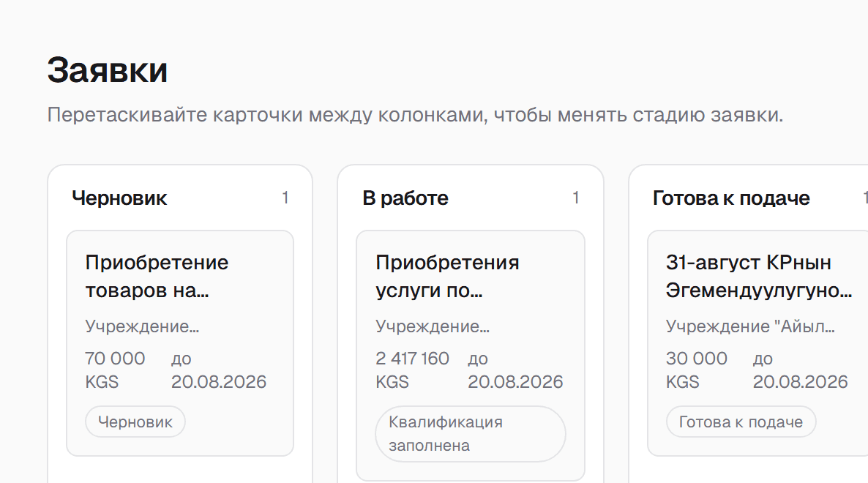
Task: Click the 'Заявки' page heading
Action: (x=108, y=70)
